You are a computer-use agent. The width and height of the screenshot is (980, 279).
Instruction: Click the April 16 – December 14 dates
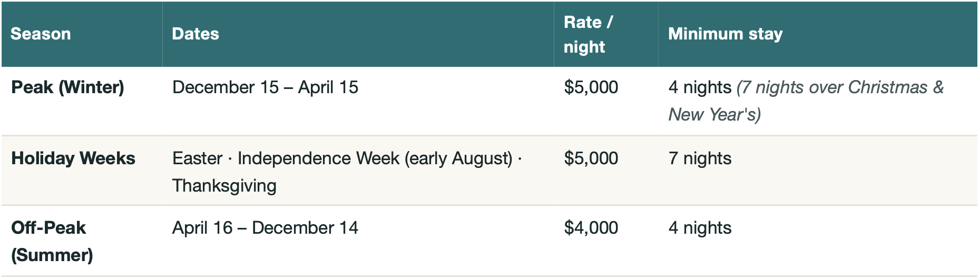tap(265, 227)
